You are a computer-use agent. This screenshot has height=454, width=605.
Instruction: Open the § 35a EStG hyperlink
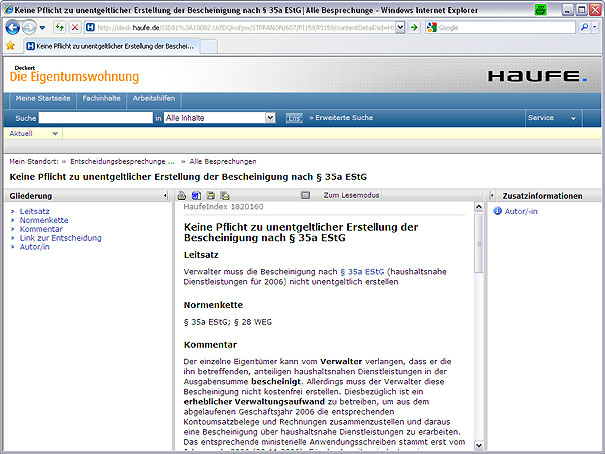[x=362, y=272]
